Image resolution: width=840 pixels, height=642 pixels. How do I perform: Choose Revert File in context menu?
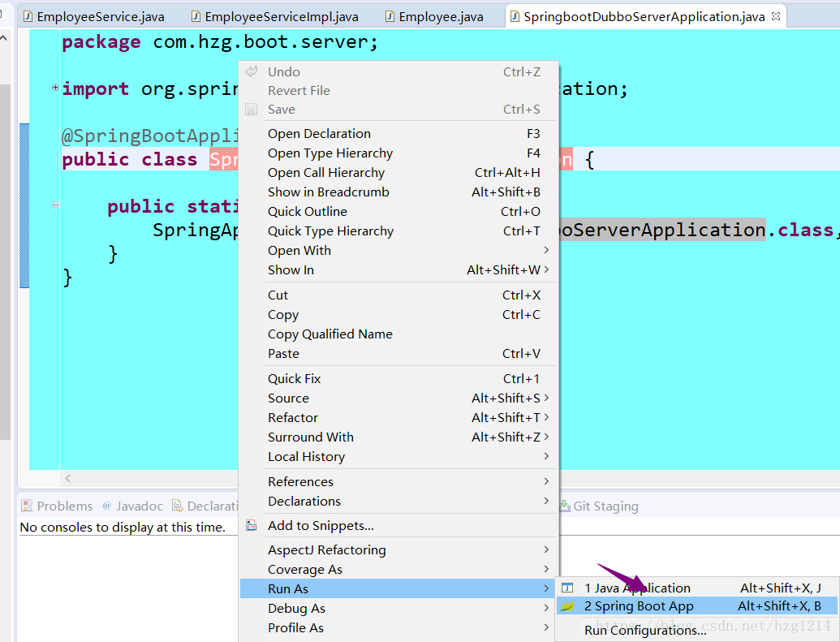pyautogui.click(x=399, y=91)
